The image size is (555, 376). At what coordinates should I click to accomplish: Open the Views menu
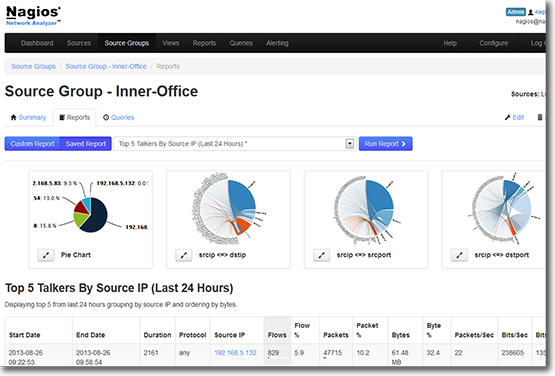(171, 43)
